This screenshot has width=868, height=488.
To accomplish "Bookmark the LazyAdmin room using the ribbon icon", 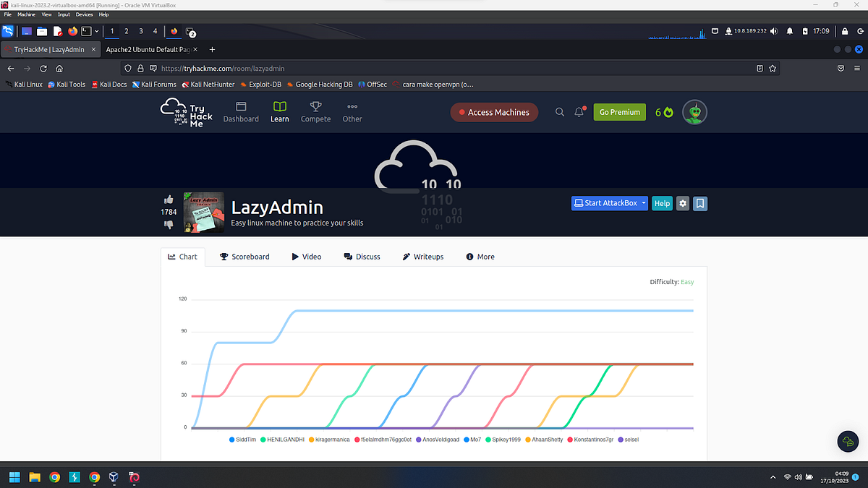I will (x=699, y=203).
